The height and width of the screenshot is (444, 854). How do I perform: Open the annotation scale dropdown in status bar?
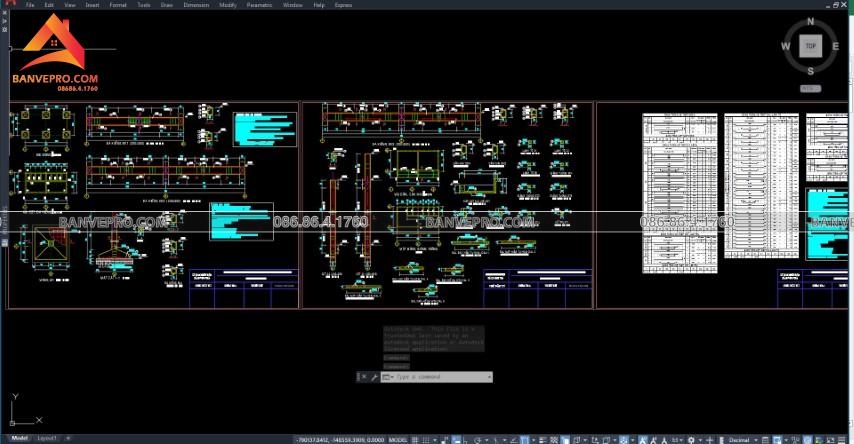pyautogui.click(x=677, y=439)
